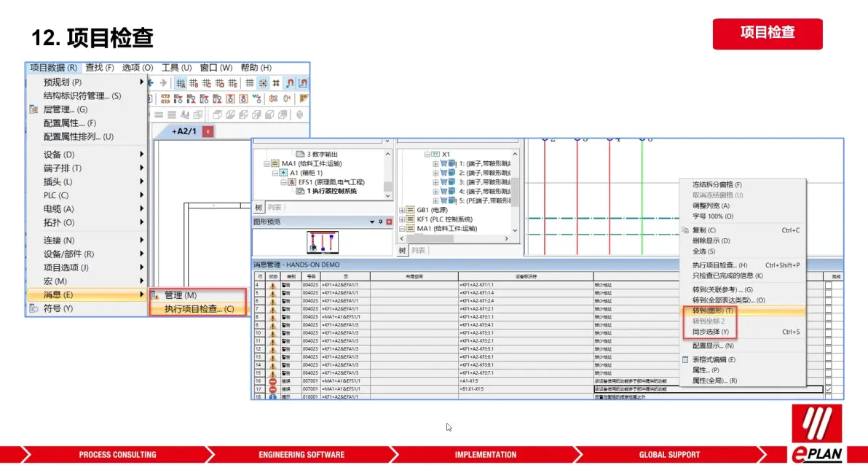The height and width of the screenshot is (465, 868).
Task: Switch to 列表 tab in page navigator
Action: 274,208
